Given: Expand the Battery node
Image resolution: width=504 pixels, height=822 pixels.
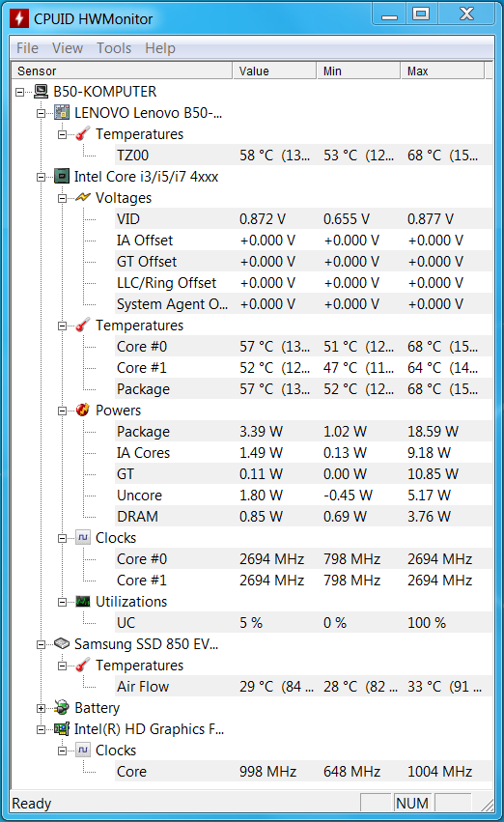Looking at the screenshot, I should 41,708.
